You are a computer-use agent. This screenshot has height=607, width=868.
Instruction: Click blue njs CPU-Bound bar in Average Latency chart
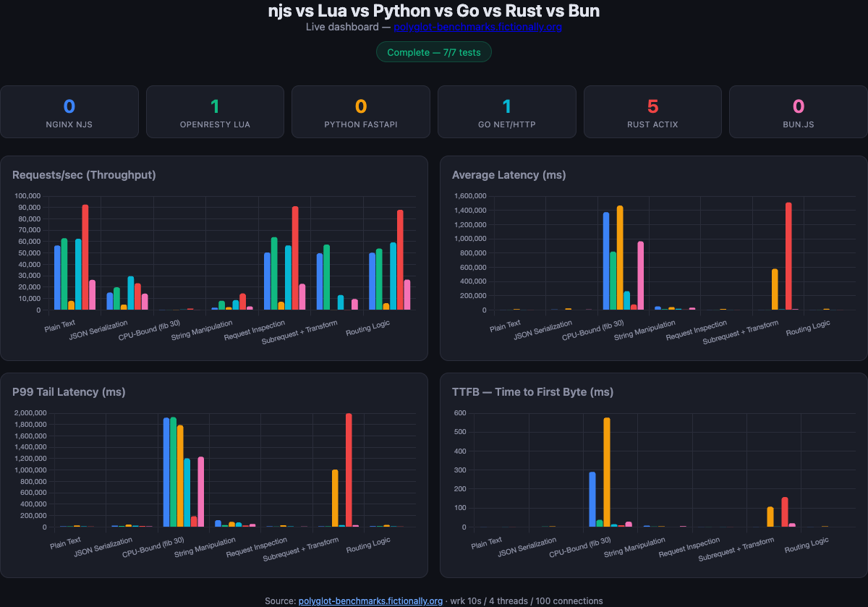(606, 261)
